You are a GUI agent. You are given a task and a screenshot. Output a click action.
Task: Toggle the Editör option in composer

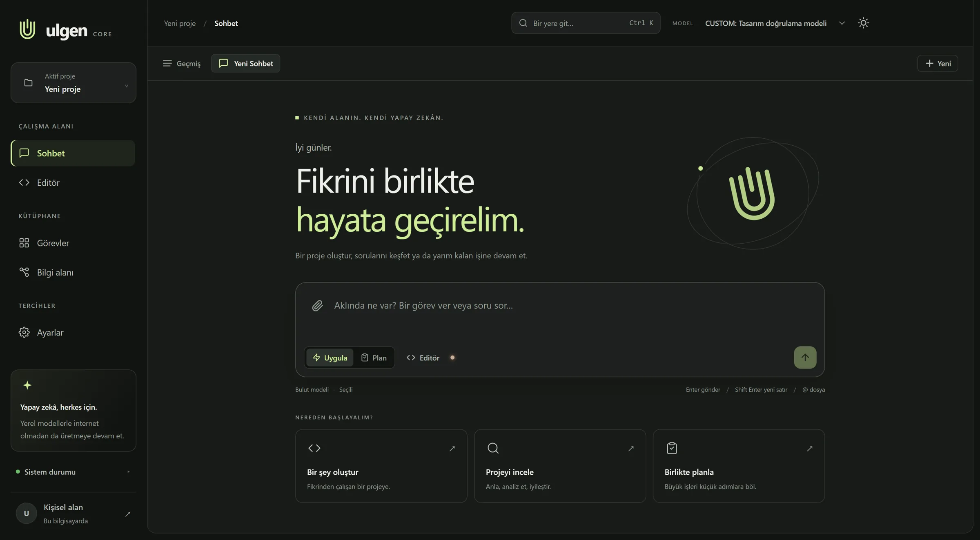pos(423,358)
